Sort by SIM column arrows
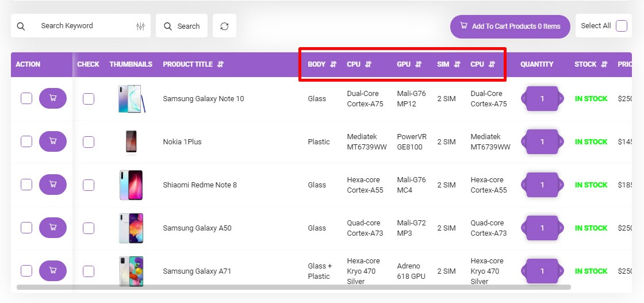The height and width of the screenshot is (303, 644). [457, 64]
